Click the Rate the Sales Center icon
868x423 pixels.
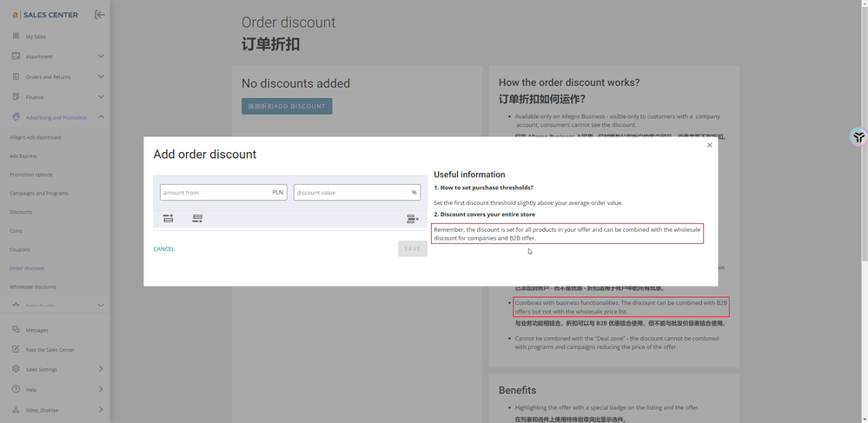pos(16,349)
